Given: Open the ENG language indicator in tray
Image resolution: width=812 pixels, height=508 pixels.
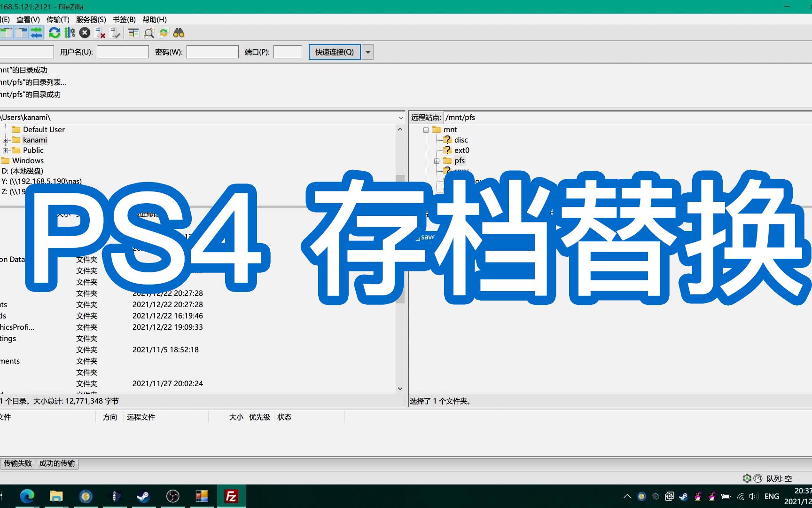Looking at the screenshot, I should (771, 496).
